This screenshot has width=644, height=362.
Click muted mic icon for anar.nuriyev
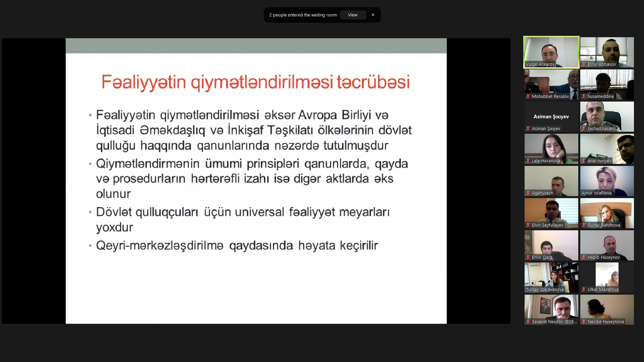(584, 161)
